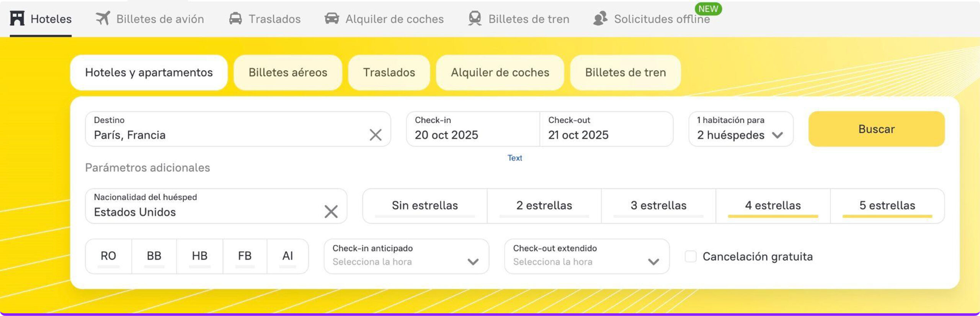Expand the Check-in anticipado hour dropdown
Screen dimensions: 980x316
coord(406,256)
